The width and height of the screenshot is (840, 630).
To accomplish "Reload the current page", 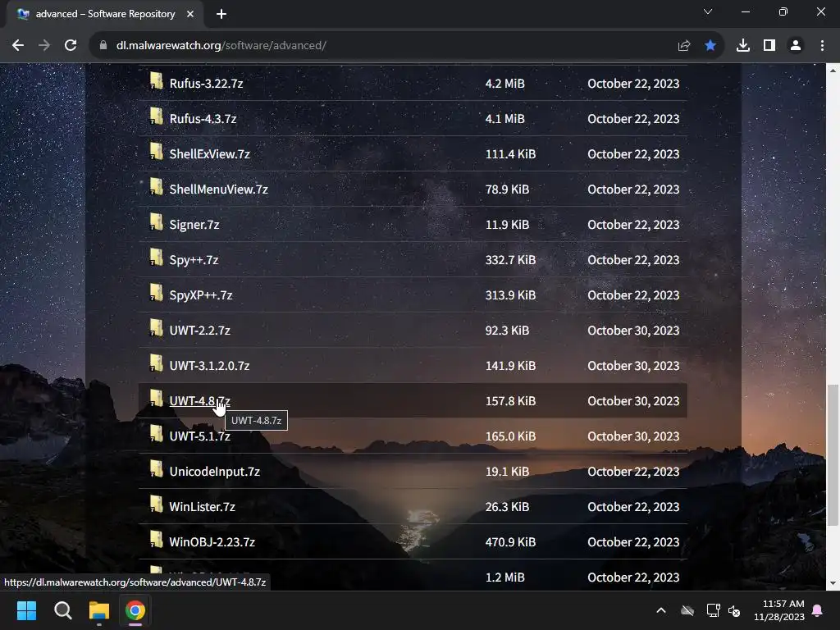I will tap(71, 46).
